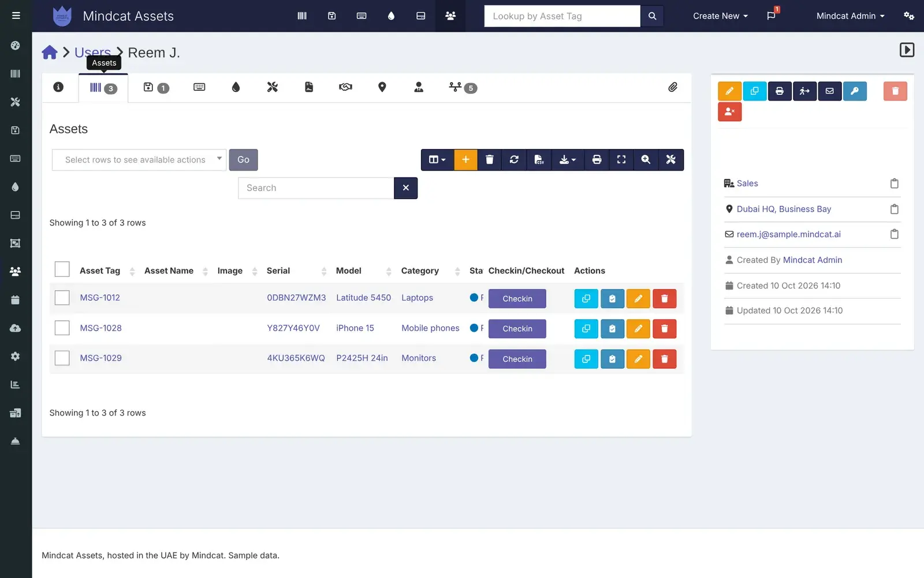The height and width of the screenshot is (578, 924).
Task: Copy the email address to clipboard
Action: coord(894,234)
